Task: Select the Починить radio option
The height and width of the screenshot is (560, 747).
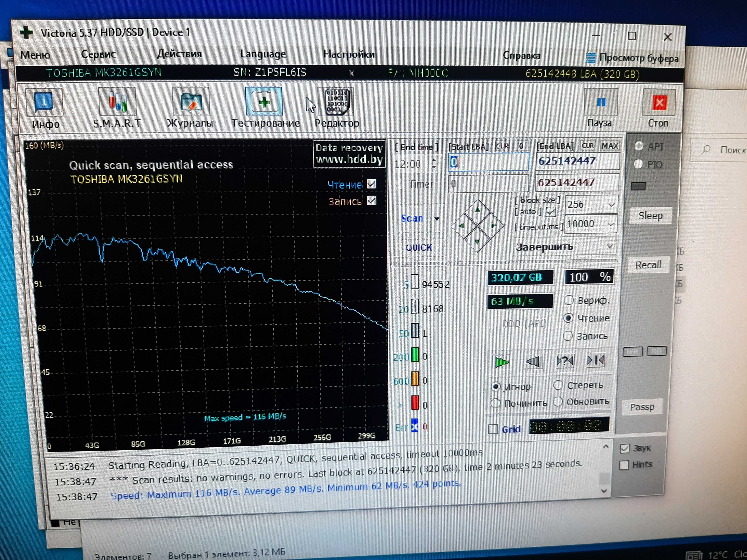Action: pos(495,403)
